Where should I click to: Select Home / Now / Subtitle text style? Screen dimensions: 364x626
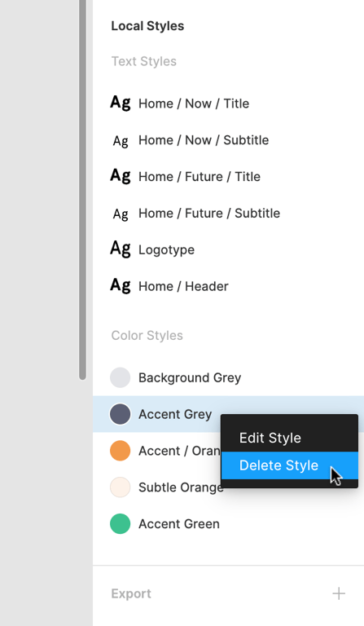(229, 140)
